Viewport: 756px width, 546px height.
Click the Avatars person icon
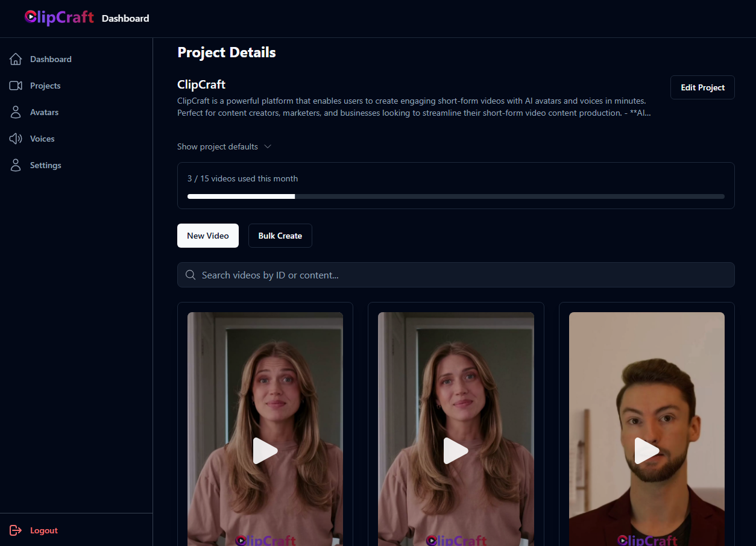coord(16,112)
